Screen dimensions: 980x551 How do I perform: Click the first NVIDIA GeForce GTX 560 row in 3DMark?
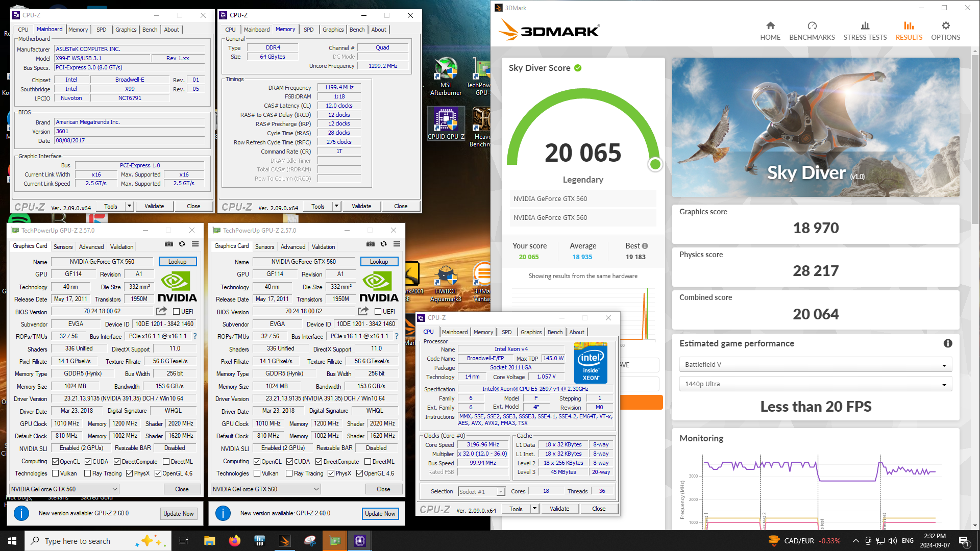coord(582,199)
